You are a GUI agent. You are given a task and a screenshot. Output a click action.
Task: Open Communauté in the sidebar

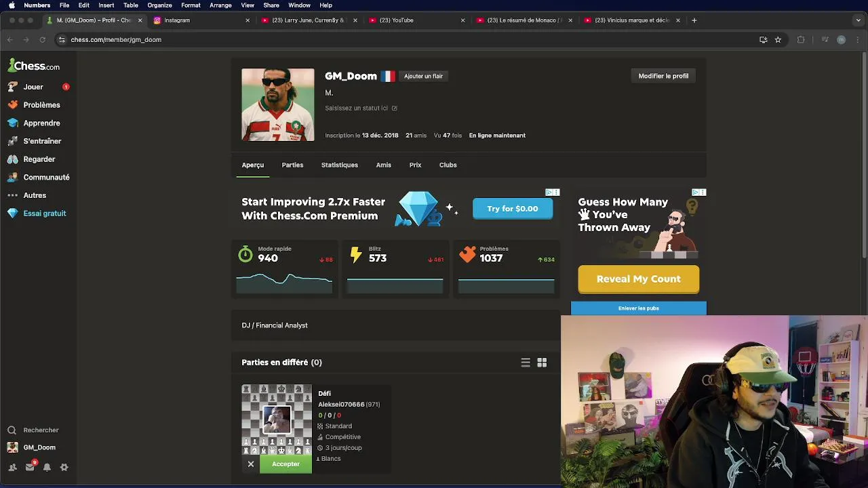click(46, 178)
